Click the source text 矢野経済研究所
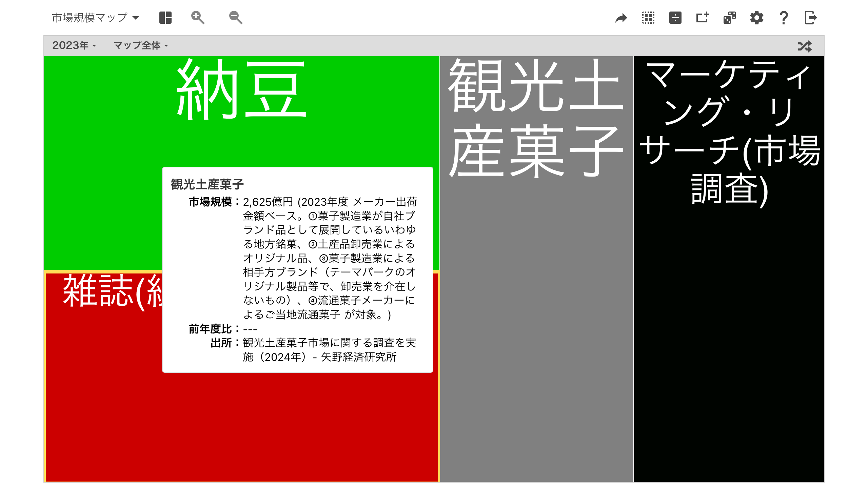The image size is (868, 488). click(359, 357)
